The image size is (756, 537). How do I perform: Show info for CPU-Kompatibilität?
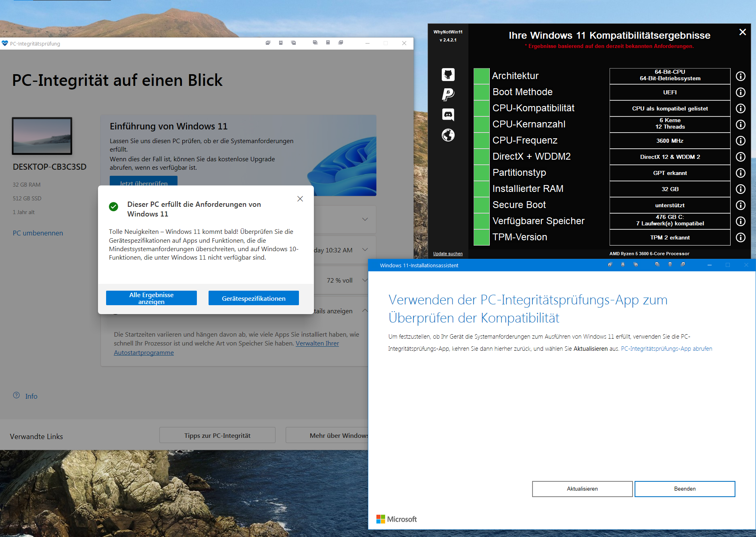point(741,108)
